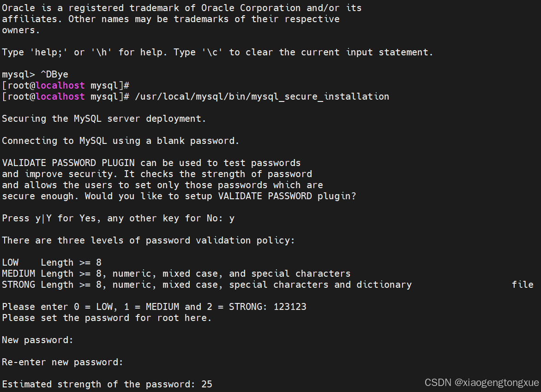Click the STRONG policy level line
Screen dimensions: 541x392
pyautogui.click(x=207, y=285)
